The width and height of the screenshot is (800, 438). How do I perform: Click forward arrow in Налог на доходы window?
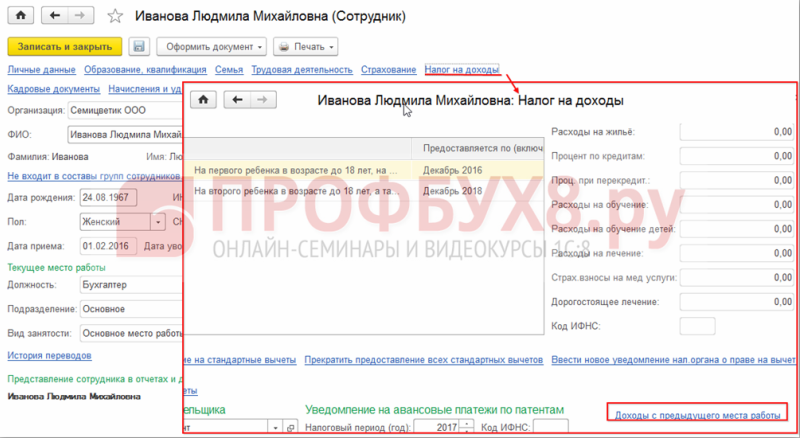coord(263,100)
